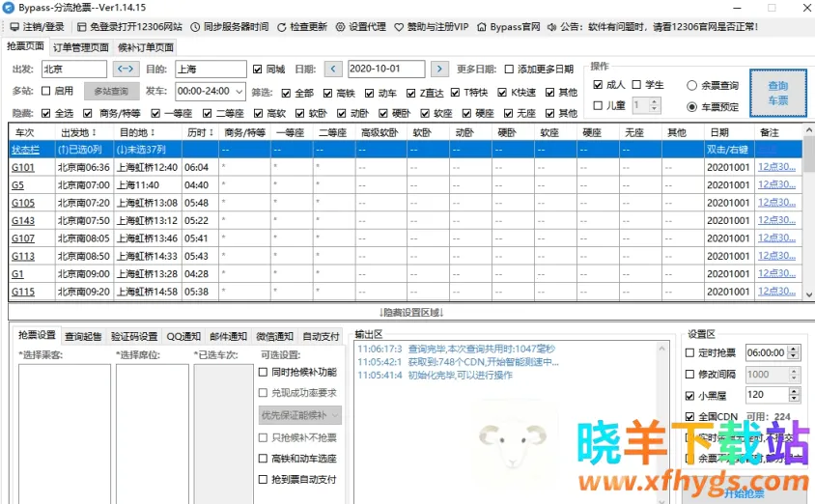Open the 验证码设置 tab
The image size is (815, 504).
[x=133, y=336]
